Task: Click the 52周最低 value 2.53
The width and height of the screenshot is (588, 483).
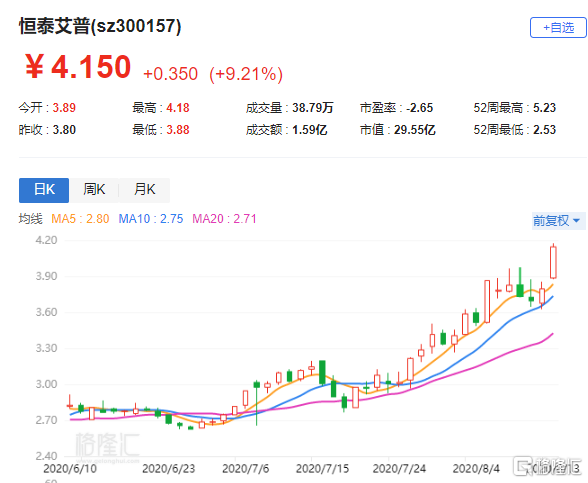Action: (x=544, y=130)
